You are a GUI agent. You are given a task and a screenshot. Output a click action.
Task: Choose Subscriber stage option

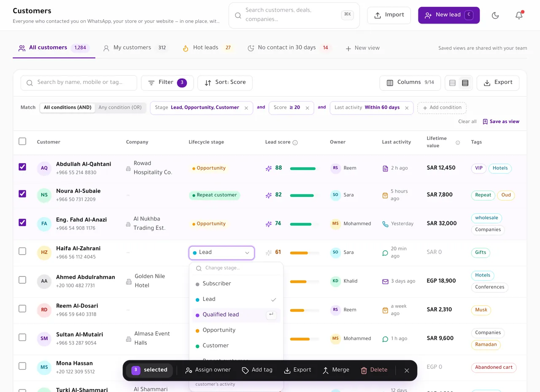click(x=236, y=284)
